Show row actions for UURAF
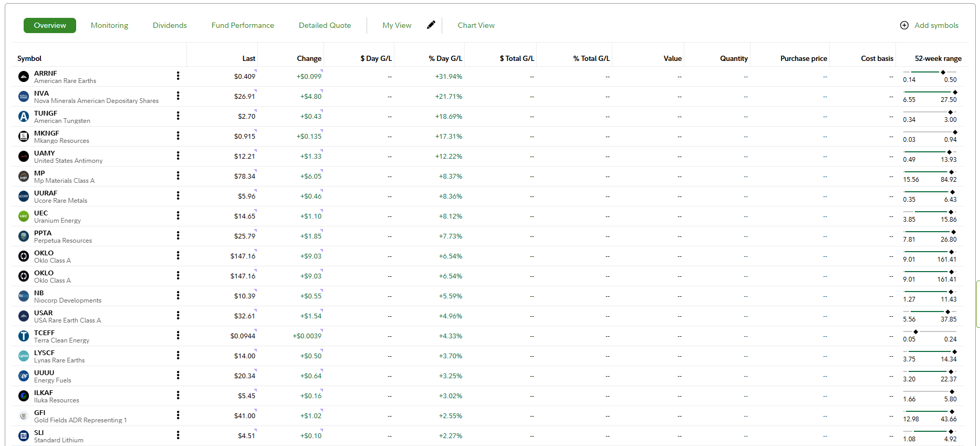This screenshot has width=980, height=446. pyautogui.click(x=178, y=195)
